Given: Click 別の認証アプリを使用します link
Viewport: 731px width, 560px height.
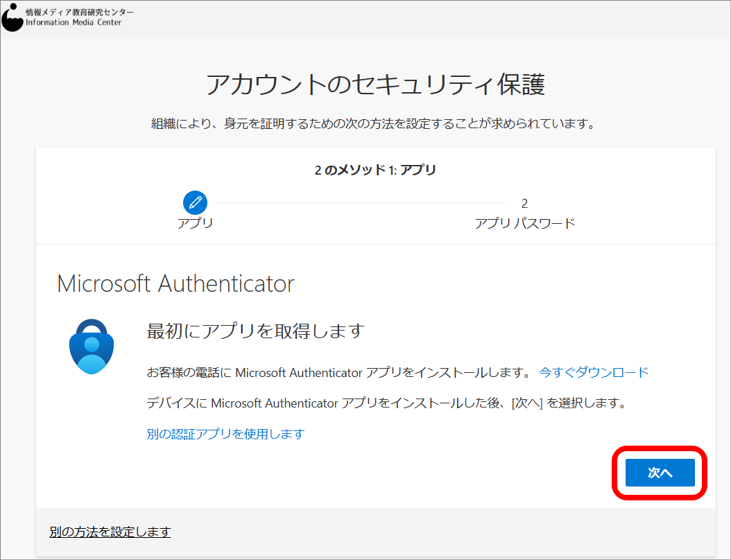Looking at the screenshot, I should point(225,434).
